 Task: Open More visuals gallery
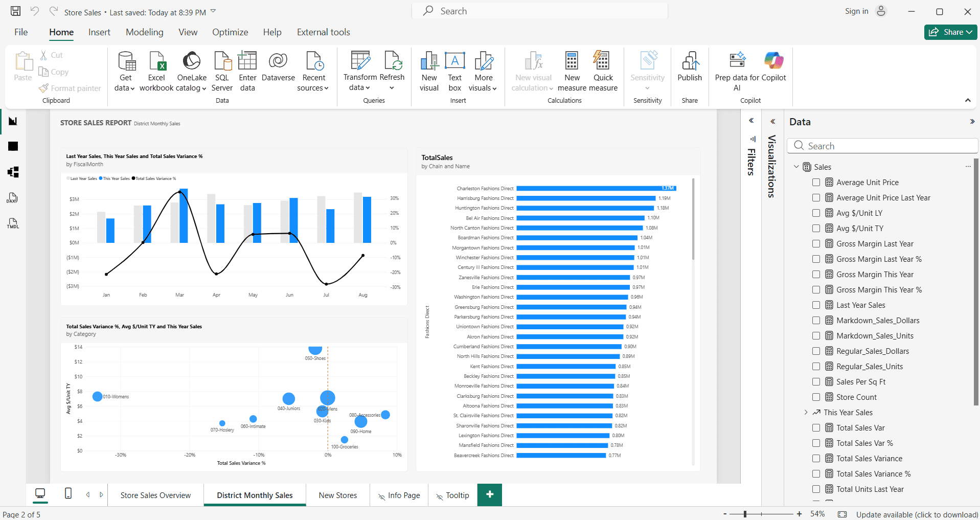pyautogui.click(x=483, y=72)
